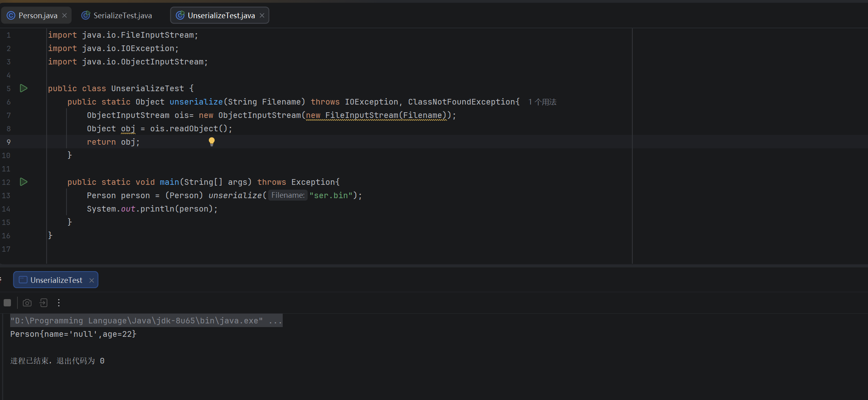Run the UnserializeTest class from the gutter
Image resolution: width=868 pixels, height=400 pixels.
24,88
